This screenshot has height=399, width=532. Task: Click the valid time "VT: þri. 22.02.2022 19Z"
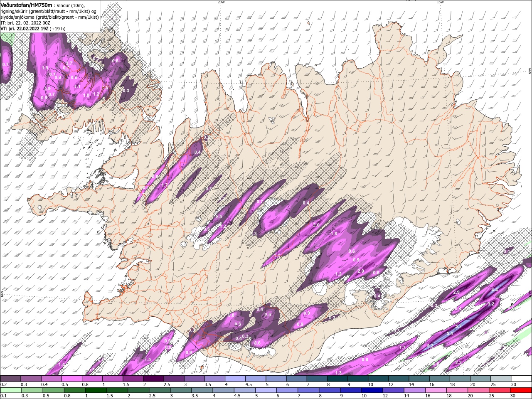coord(25,29)
